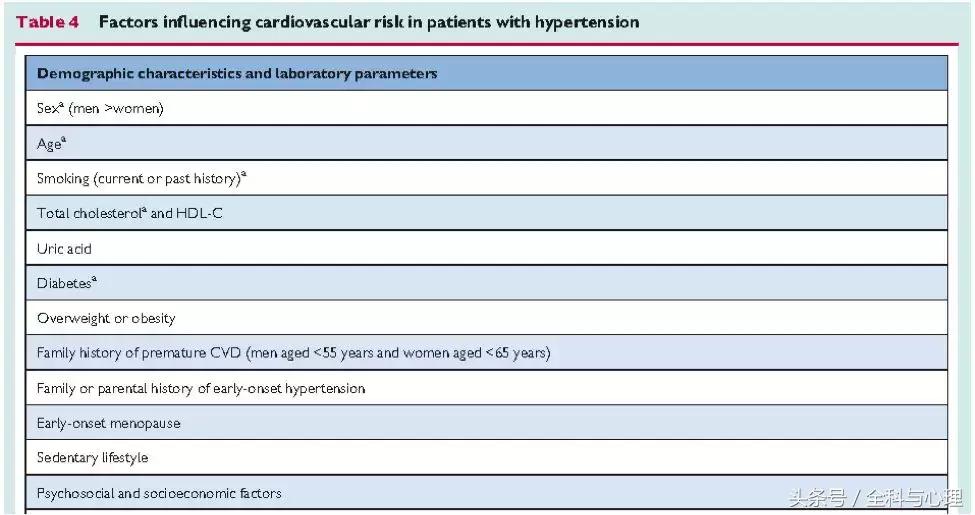This screenshot has width=975, height=515.
Task: Click the "Sedentary lifestyle" row
Action: pos(93,458)
